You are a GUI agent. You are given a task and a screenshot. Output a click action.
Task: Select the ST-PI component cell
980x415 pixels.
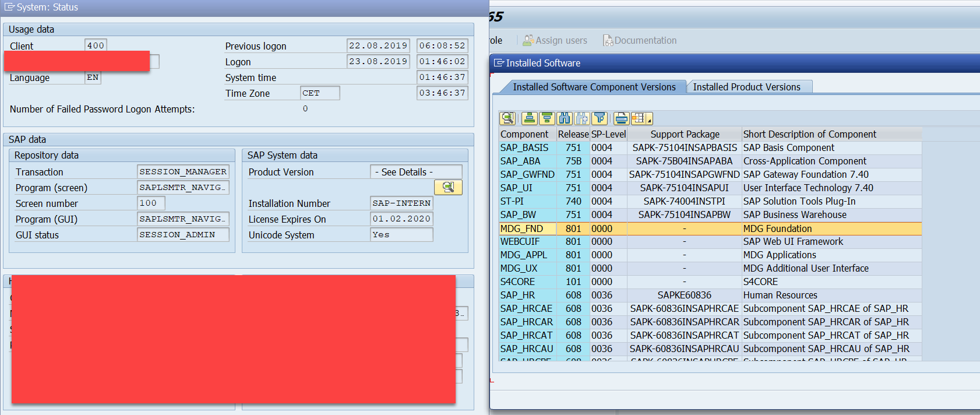click(x=527, y=202)
